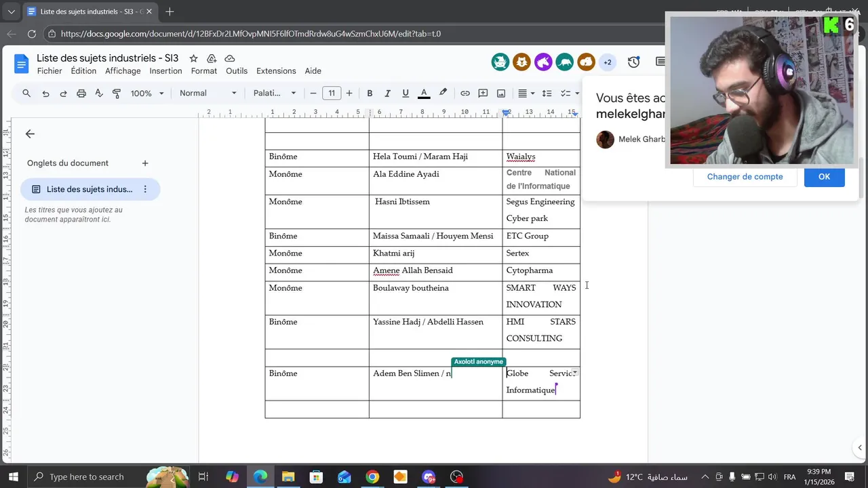Open the zoom level dropdown at 100%
868x488 pixels.
147,93
